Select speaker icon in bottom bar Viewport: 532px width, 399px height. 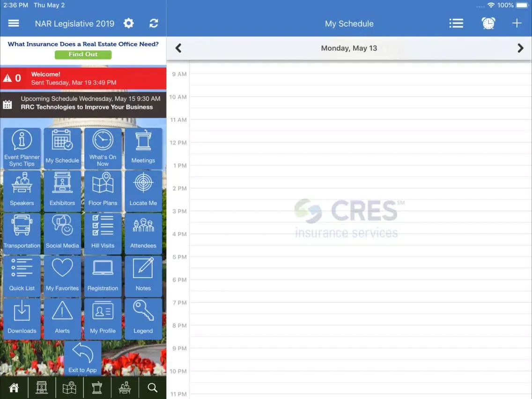tap(125, 387)
